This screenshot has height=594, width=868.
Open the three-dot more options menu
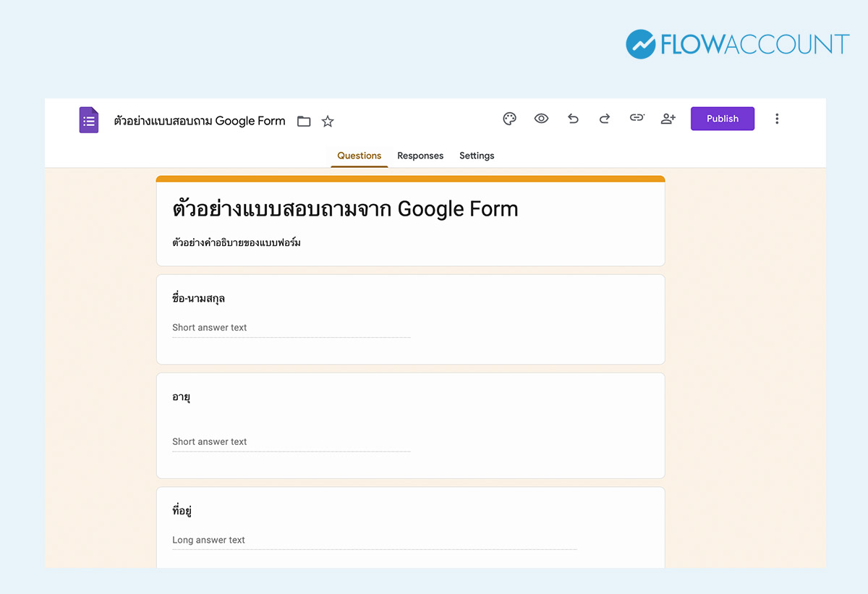click(777, 118)
